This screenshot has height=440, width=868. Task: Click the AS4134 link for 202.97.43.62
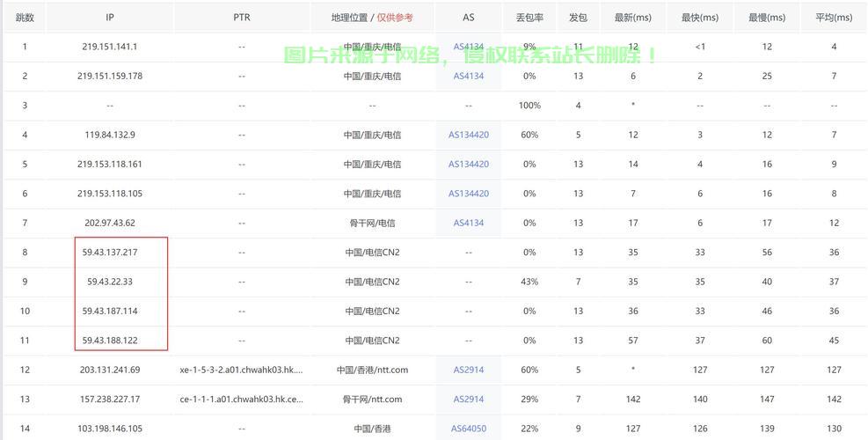(x=469, y=224)
